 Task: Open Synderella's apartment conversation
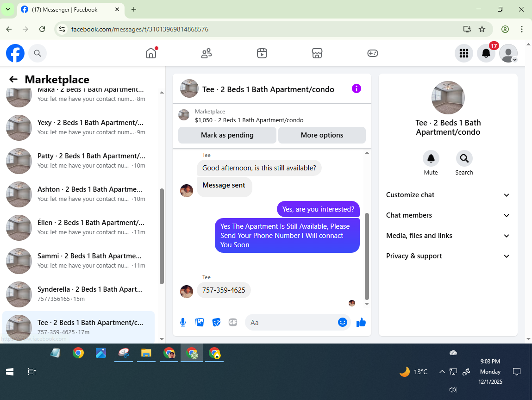tap(79, 294)
